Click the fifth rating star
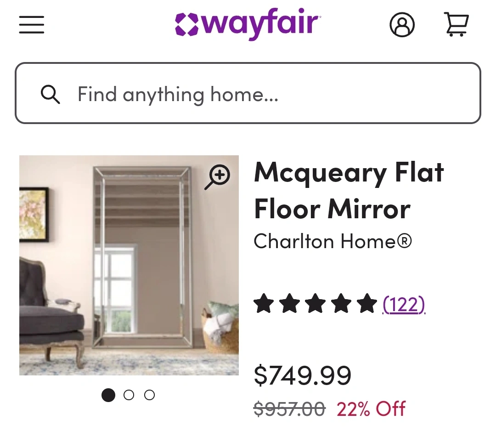 click(x=367, y=304)
